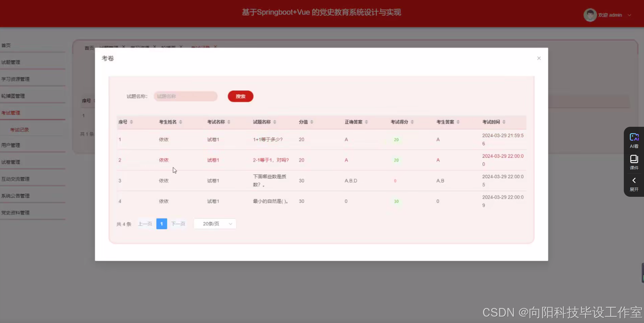Go to 下一页 next page

178,224
